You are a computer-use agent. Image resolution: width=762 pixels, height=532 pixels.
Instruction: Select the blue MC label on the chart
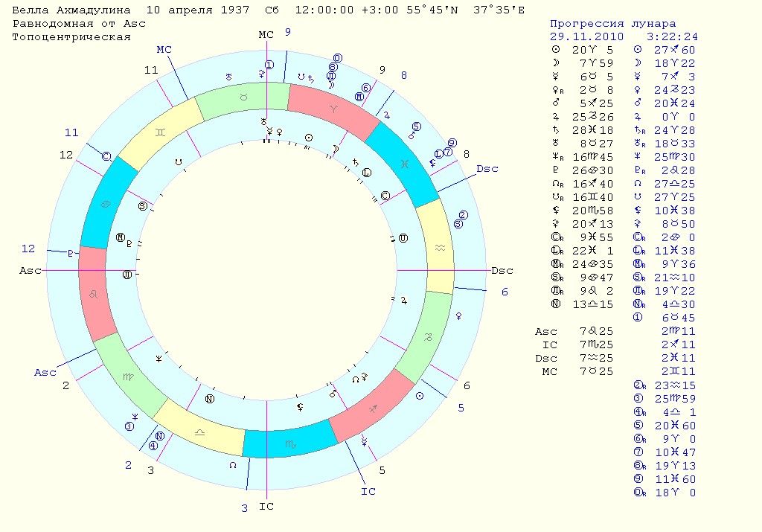164,50
